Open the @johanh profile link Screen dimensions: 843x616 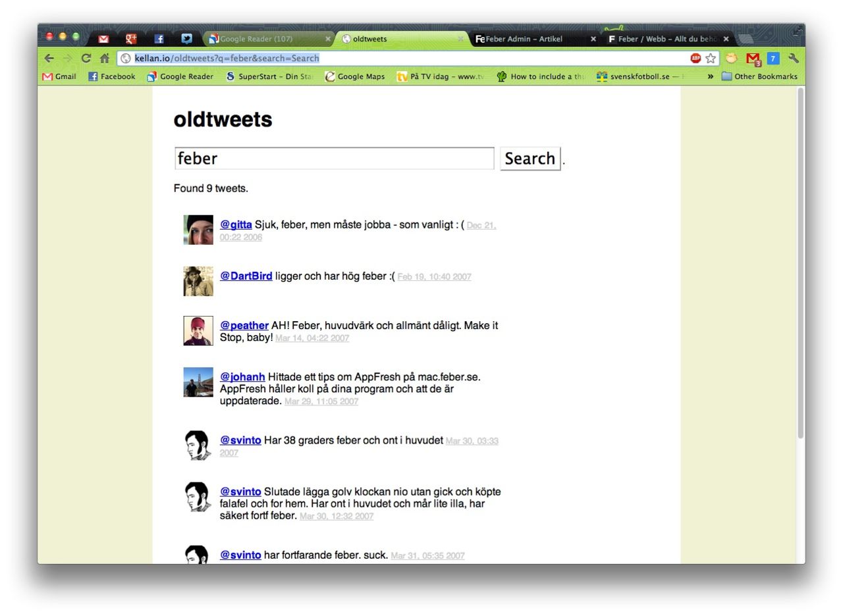242,377
